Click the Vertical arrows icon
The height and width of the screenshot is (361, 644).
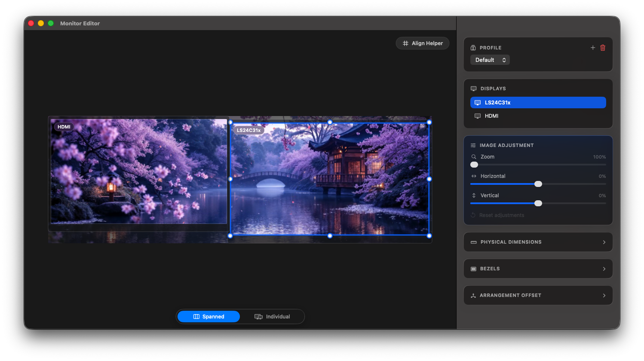tap(474, 196)
